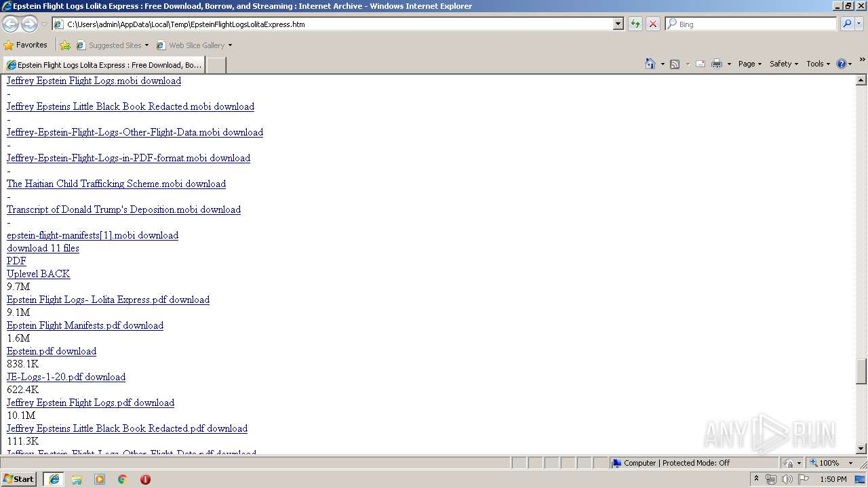Click the Action Center flag icon
Image resolution: width=868 pixels, height=488 pixels.
(x=803, y=479)
